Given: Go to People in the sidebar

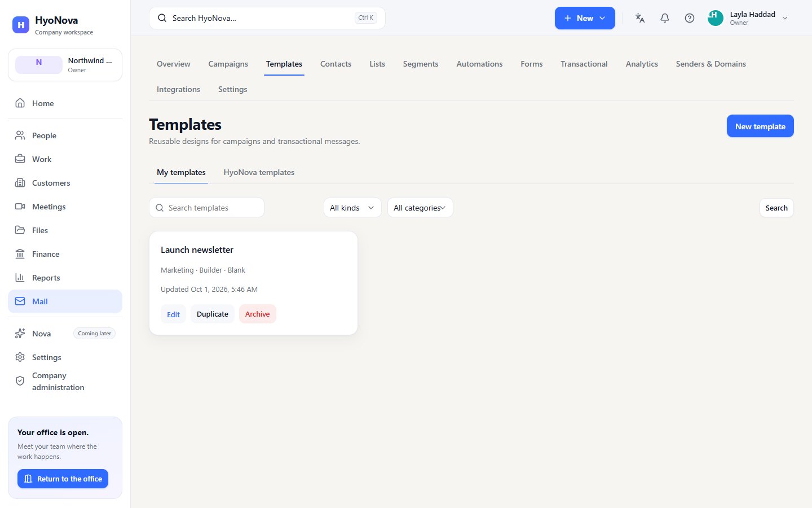Looking at the screenshot, I should click(65, 135).
